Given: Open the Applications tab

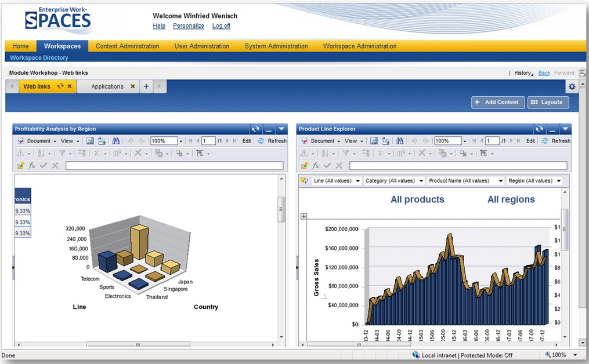Looking at the screenshot, I should coord(107,86).
